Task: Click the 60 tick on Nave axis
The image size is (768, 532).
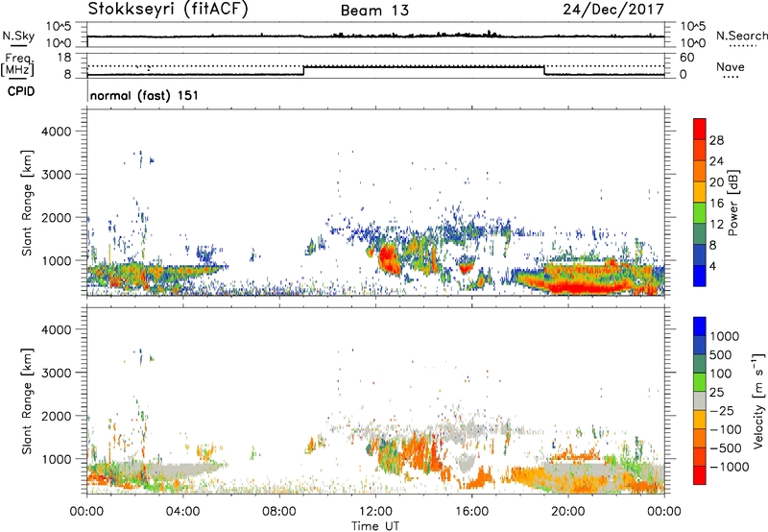Action: pos(686,58)
